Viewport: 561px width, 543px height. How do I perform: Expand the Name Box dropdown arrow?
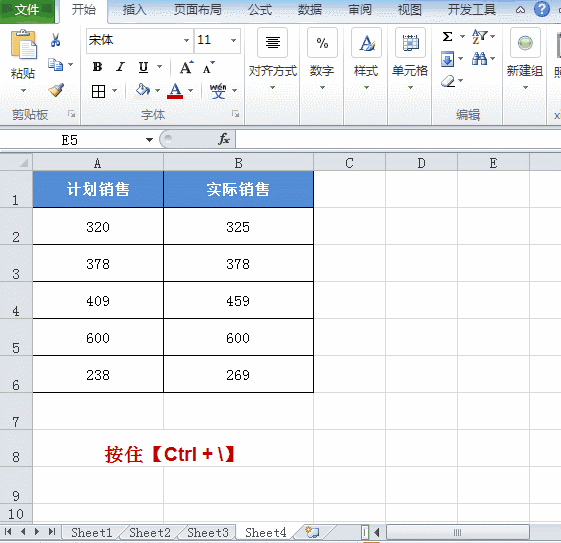pyautogui.click(x=149, y=140)
